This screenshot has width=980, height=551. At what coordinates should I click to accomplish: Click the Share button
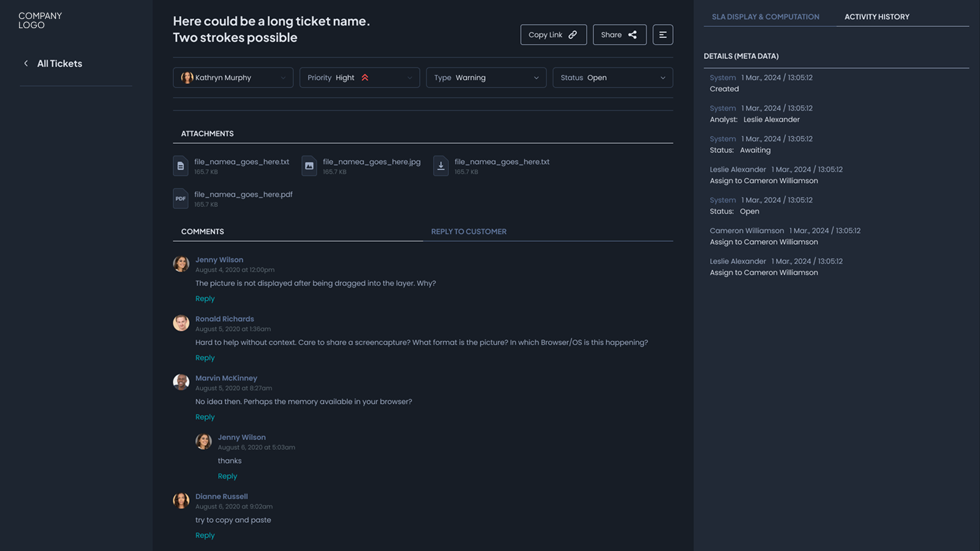(619, 35)
